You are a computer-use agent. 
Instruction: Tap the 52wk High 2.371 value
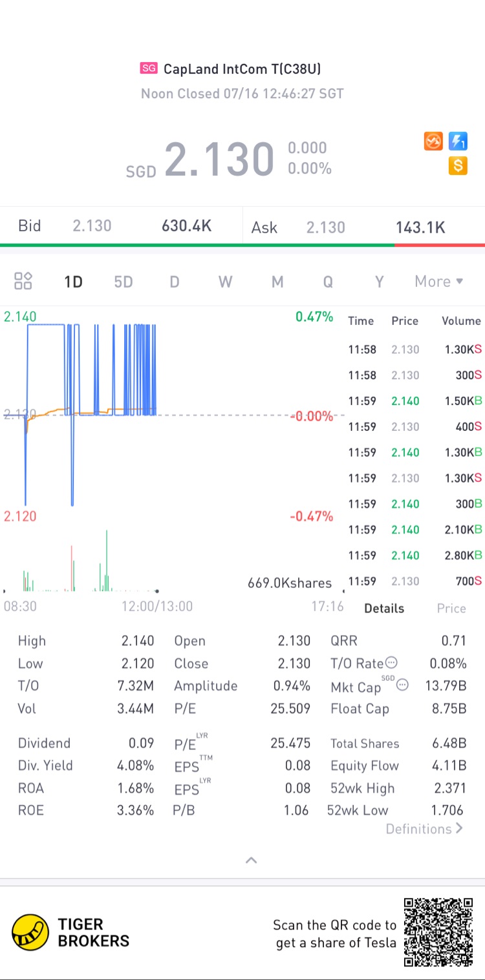pos(447,788)
